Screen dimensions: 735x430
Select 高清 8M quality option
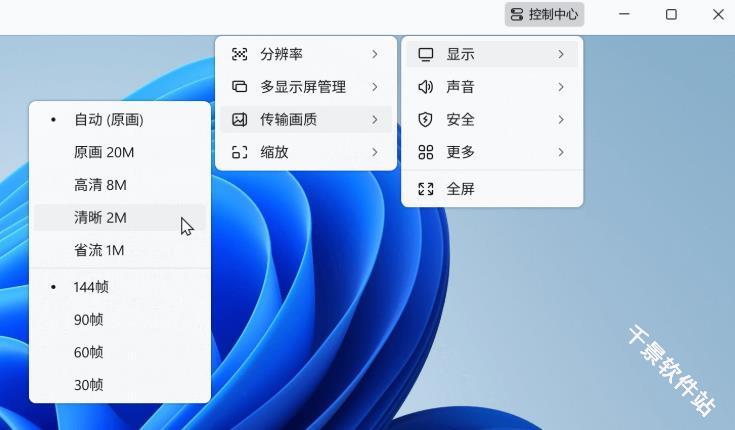coord(120,185)
